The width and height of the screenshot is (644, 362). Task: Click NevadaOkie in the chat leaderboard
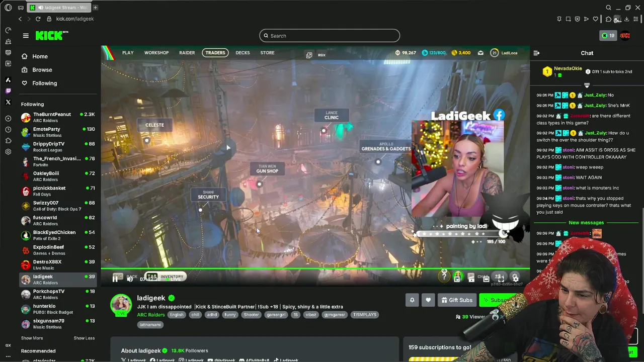pos(568,68)
